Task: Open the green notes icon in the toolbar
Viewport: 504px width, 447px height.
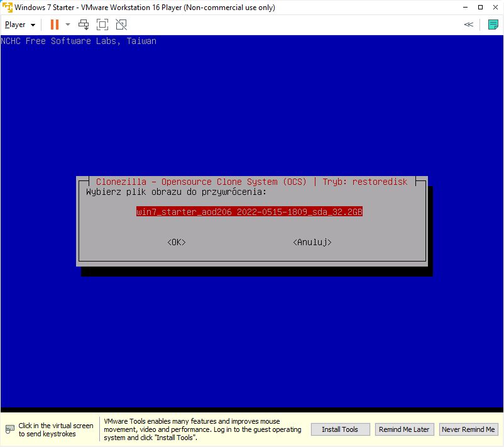Action: click(x=493, y=25)
